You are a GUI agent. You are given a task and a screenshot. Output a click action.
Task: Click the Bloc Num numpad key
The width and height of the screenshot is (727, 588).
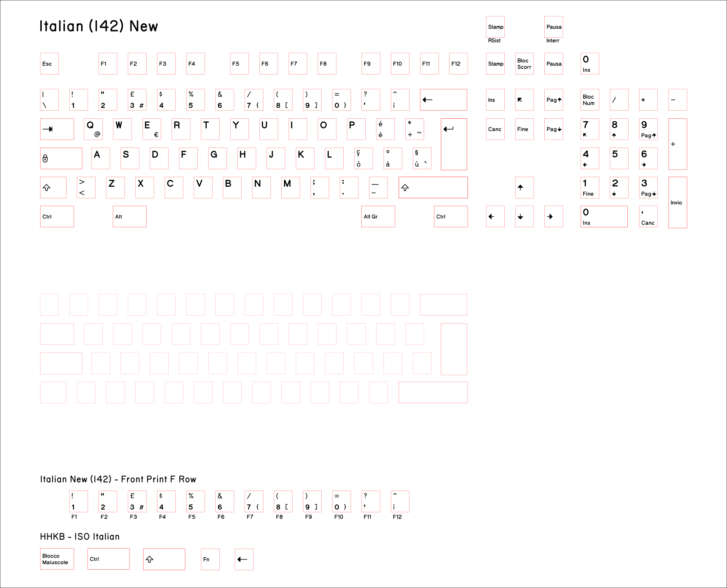[590, 100]
